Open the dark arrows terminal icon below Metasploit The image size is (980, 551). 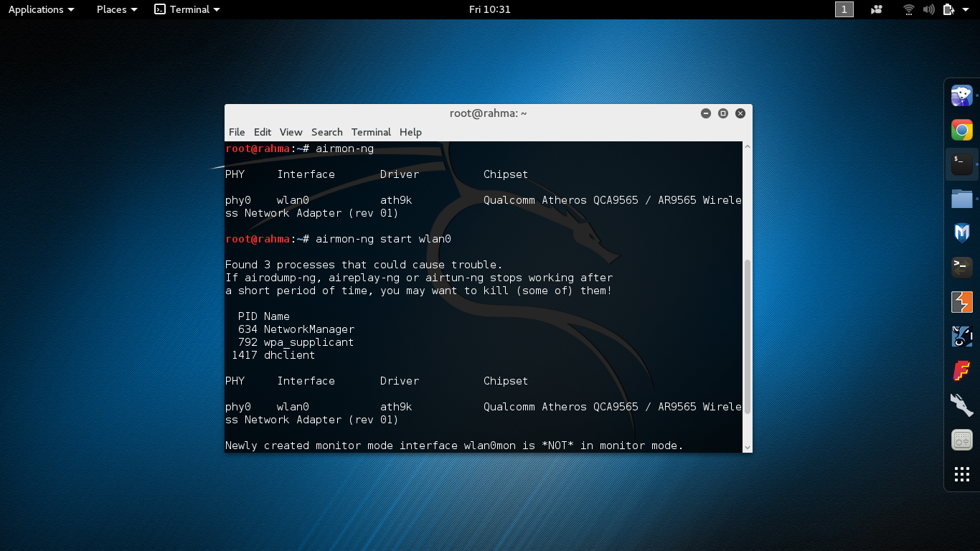[x=961, y=268]
